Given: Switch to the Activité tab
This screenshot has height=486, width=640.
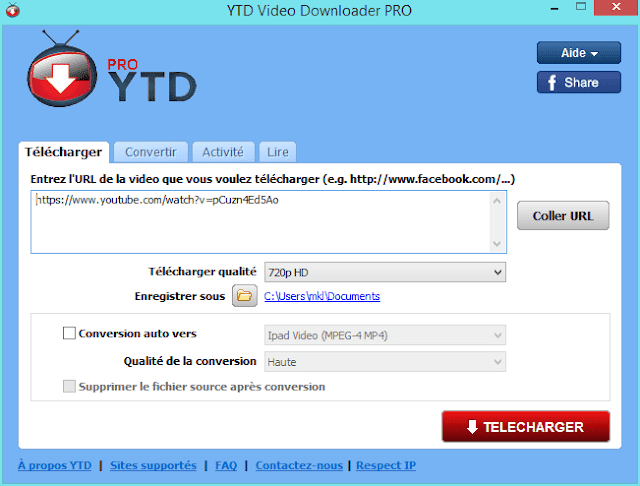Looking at the screenshot, I should click(223, 152).
